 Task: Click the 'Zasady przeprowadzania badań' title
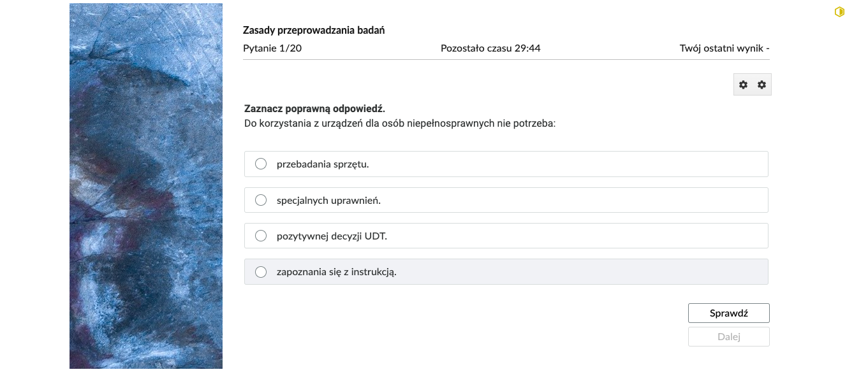tap(314, 30)
